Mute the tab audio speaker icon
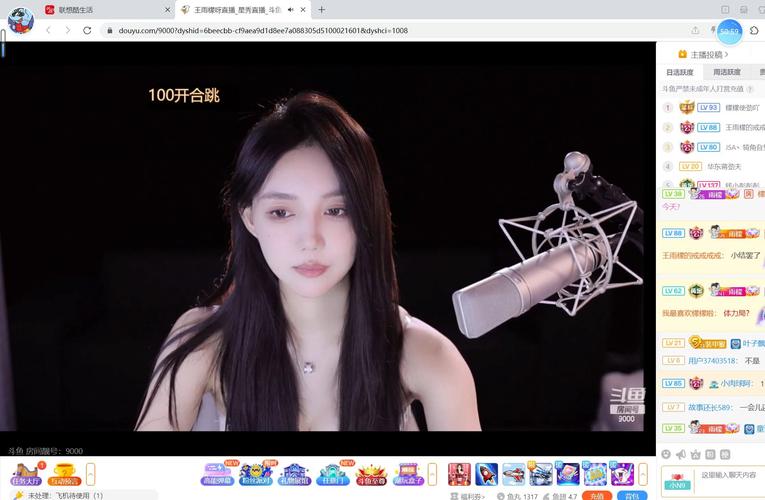 [291, 10]
